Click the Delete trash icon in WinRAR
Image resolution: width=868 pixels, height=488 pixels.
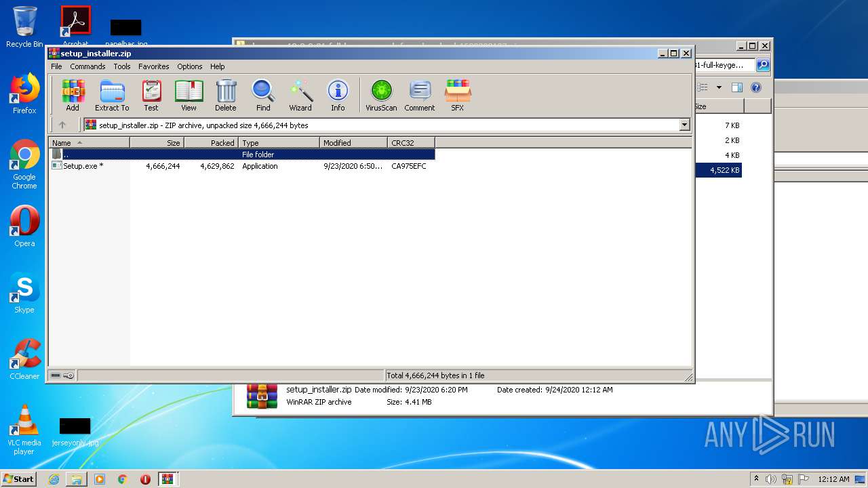coord(226,95)
